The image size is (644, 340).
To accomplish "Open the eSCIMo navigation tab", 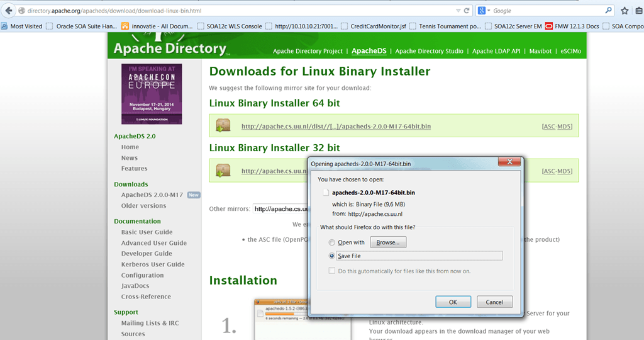I will 571,52.
